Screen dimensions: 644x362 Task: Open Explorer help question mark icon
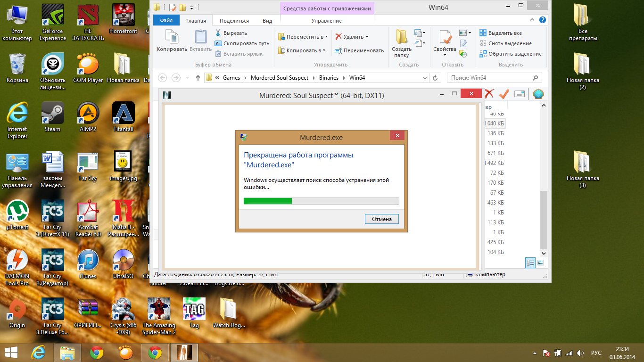(x=543, y=20)
